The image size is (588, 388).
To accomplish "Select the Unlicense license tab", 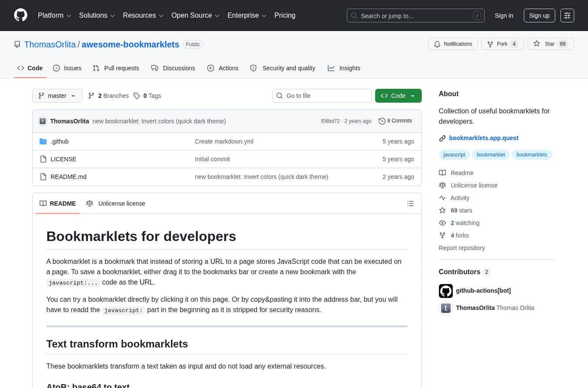I will 116,204.
